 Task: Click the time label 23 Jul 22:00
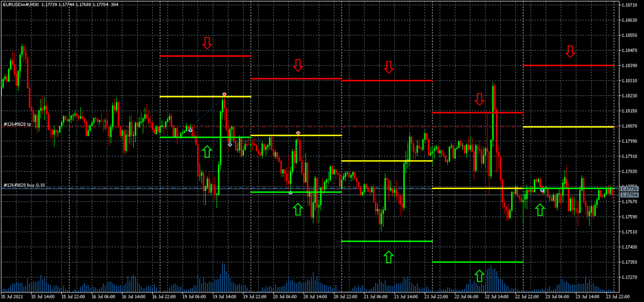pos(618,297)
